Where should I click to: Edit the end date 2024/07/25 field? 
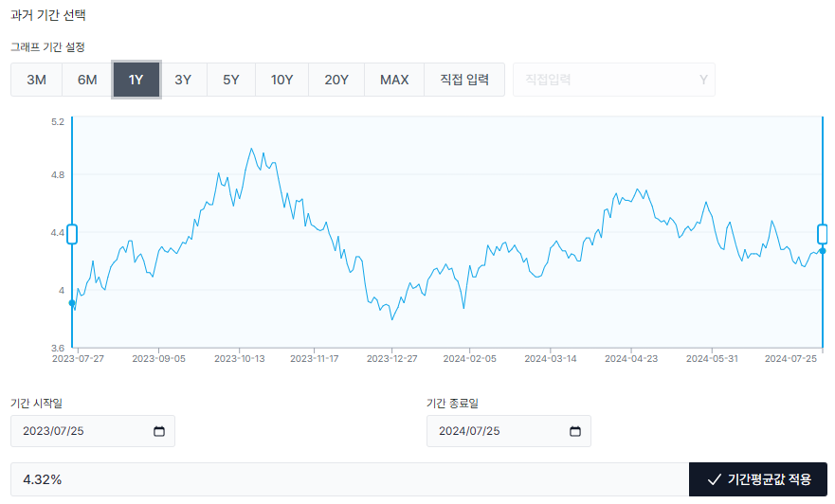point(509,431)
